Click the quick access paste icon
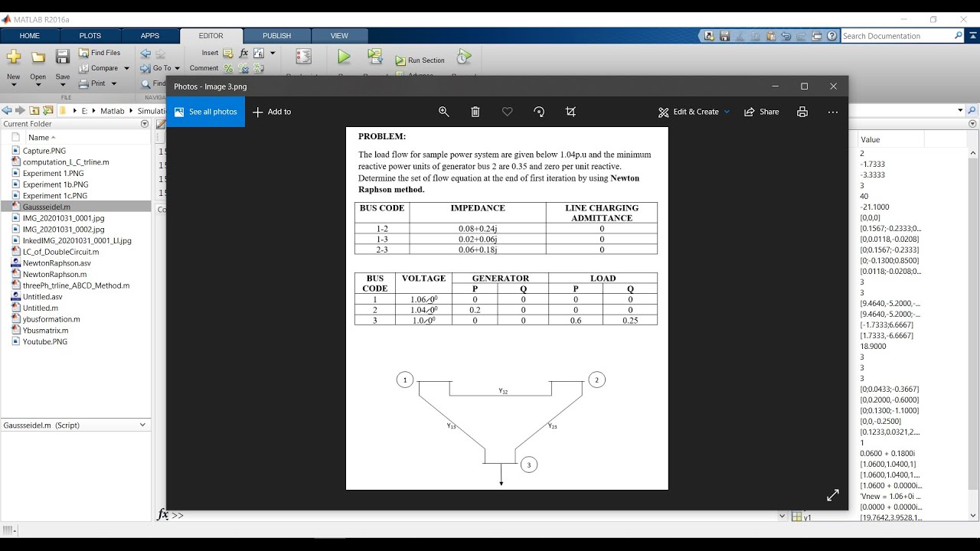 pyautogui.click(x=771, y=36)
